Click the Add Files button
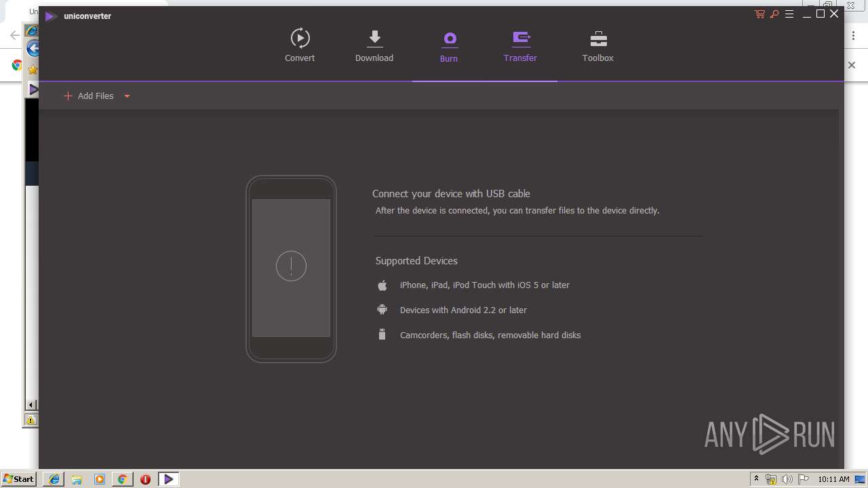Screen dimensions: 868x488 pos(89,96)
